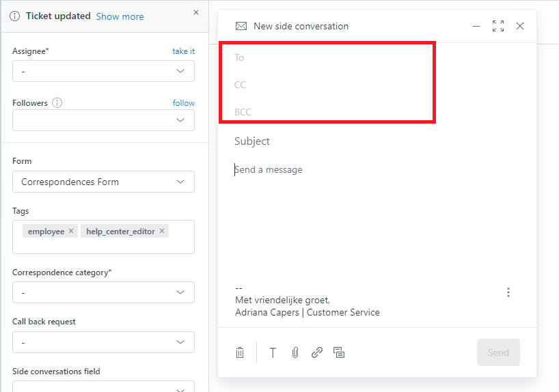
Task: Click the Send button
Action: pyautogui.click(x=498, y=352)
